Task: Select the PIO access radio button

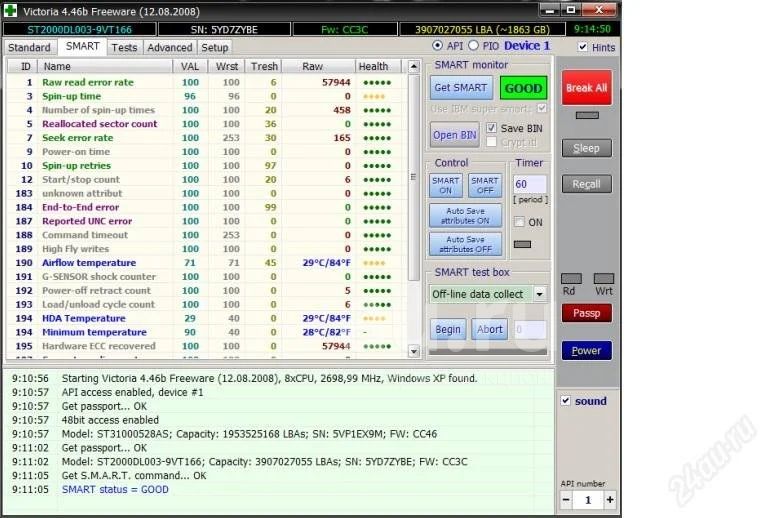Action: click(473, 46)
